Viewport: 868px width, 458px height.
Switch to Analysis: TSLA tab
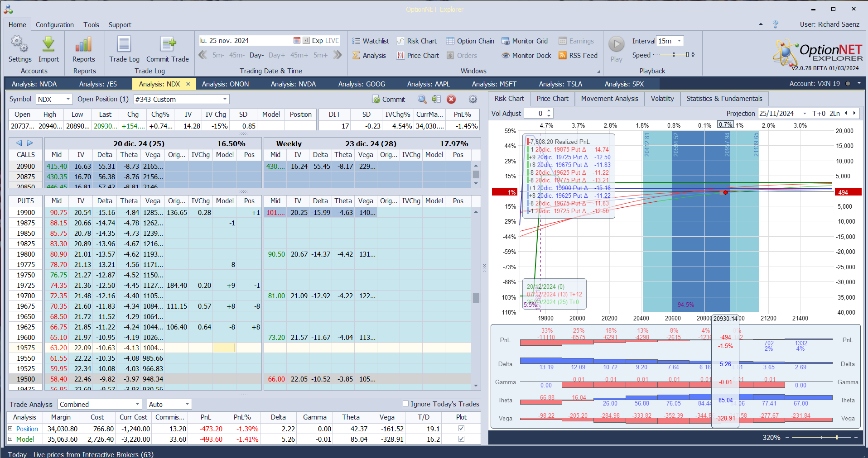[x=560, y=84]
